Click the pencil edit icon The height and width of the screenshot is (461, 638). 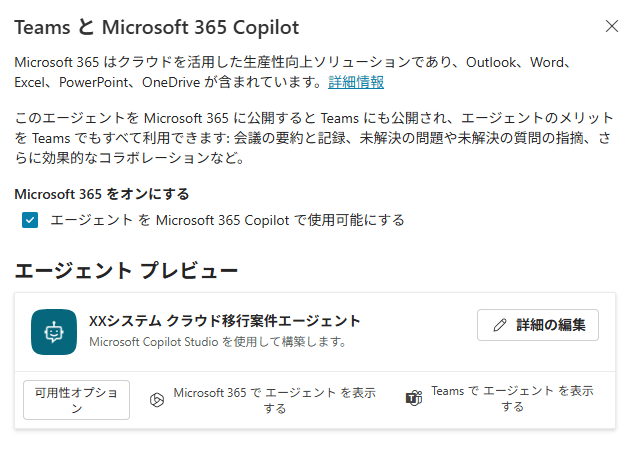(x=500, y=325)
